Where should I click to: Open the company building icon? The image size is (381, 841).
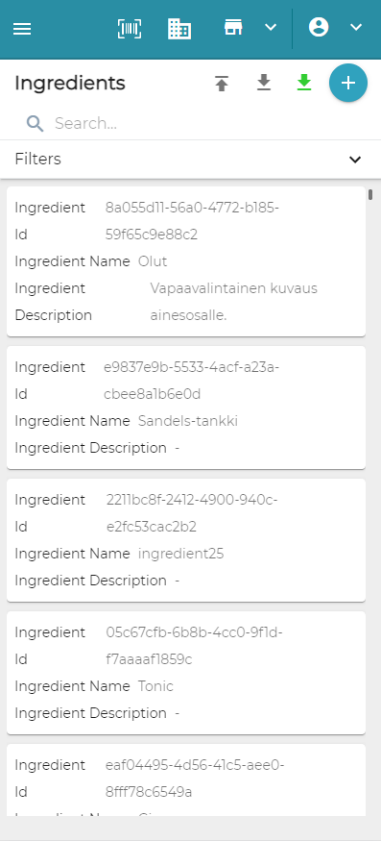point(179,28)
